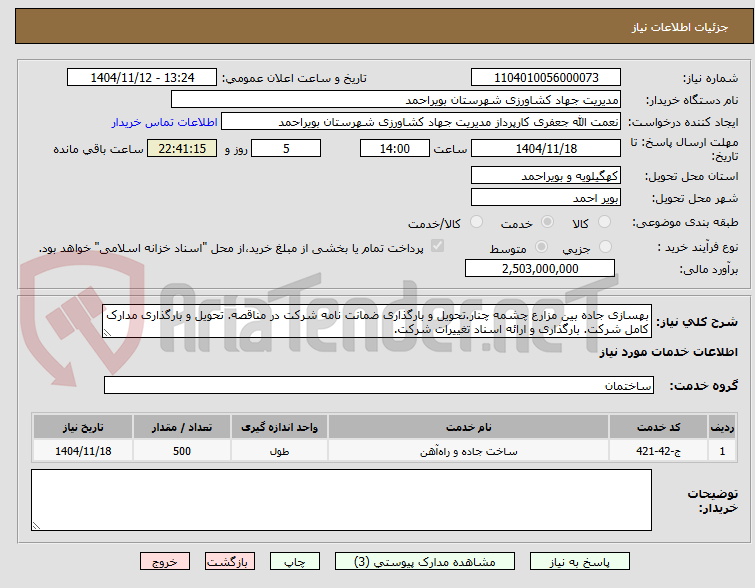The image size is (755, 588).
Task: Click the financial estimate field 2,503,000,000
Action: [x=540, y=268]
